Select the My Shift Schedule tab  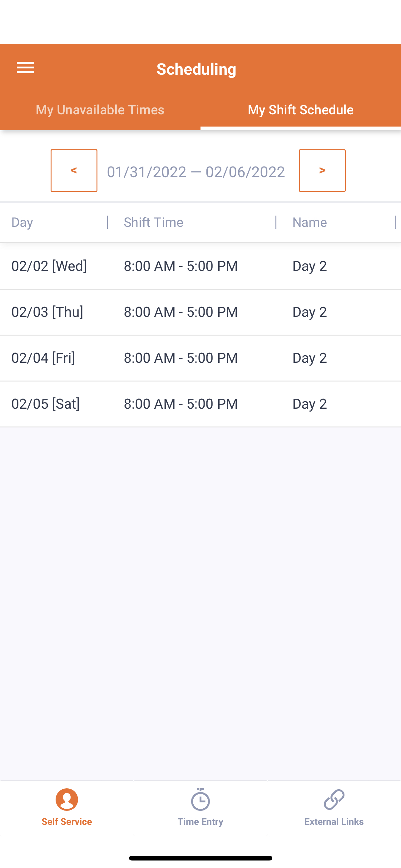point(300,110)
